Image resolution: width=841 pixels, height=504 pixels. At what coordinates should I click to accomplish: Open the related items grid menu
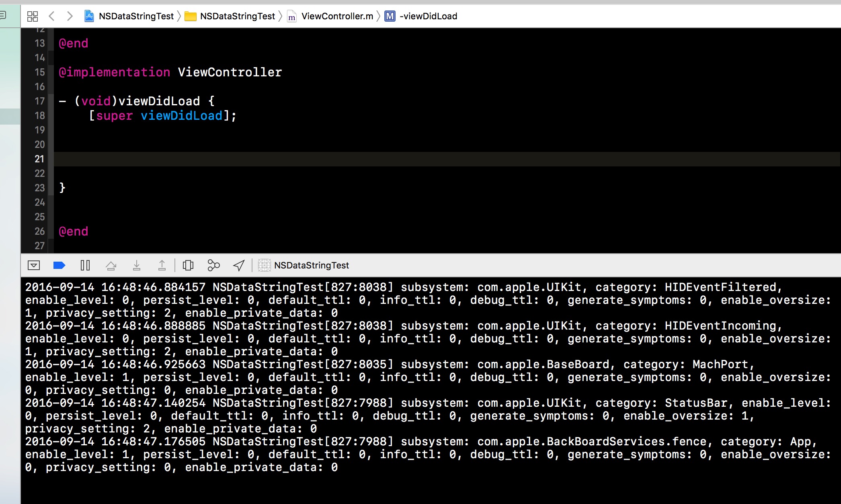coord(32,16)
